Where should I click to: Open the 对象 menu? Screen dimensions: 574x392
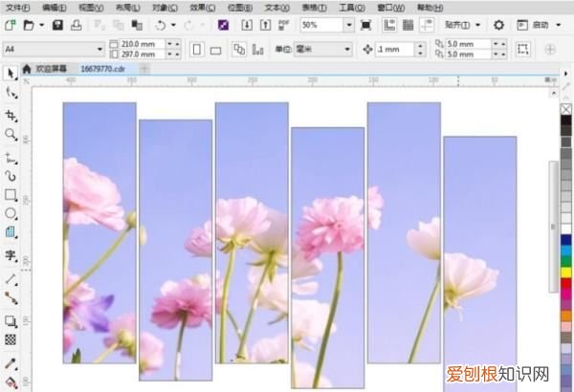tap(165, 8)
